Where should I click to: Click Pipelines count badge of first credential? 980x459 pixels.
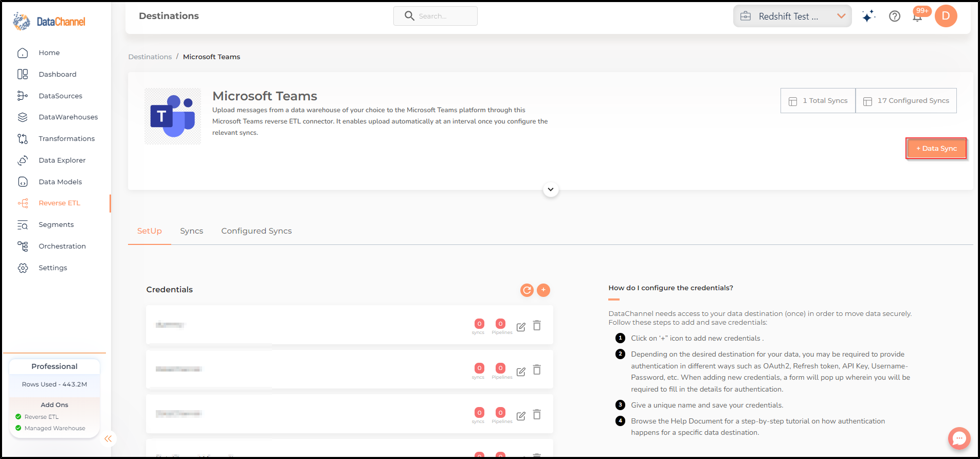coord(500,324)
